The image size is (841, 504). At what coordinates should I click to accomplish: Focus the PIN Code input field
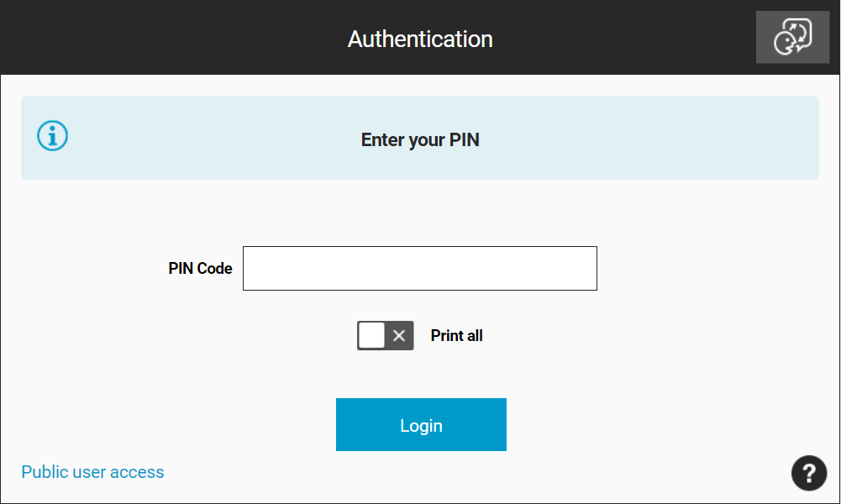(420, 268)
